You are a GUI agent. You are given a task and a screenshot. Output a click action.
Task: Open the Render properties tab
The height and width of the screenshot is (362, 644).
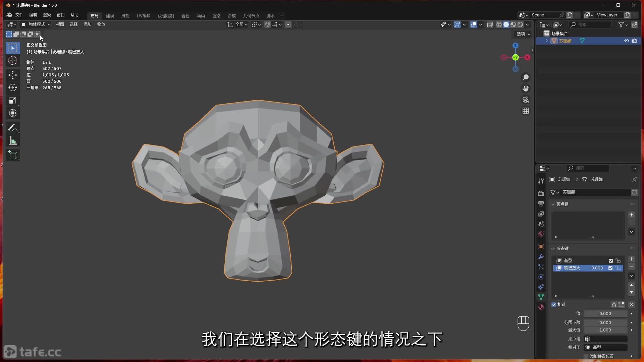(541, 193)
